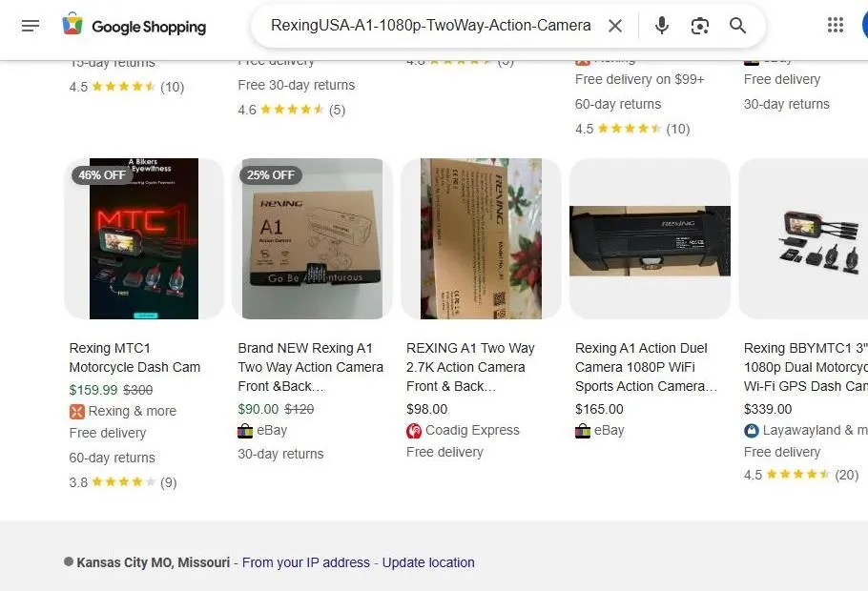
Task: Click the Coadig Express seller logo
Action: [x=414, y=430]
